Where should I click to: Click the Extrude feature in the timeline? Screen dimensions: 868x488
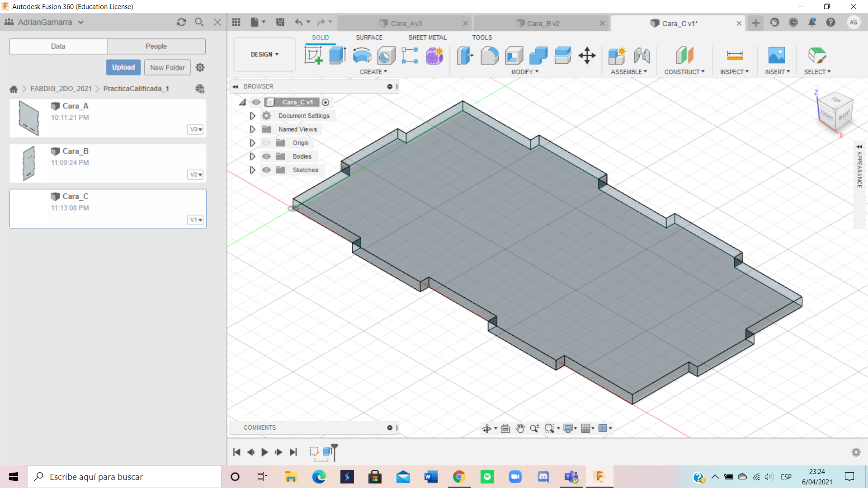[328, 452]
